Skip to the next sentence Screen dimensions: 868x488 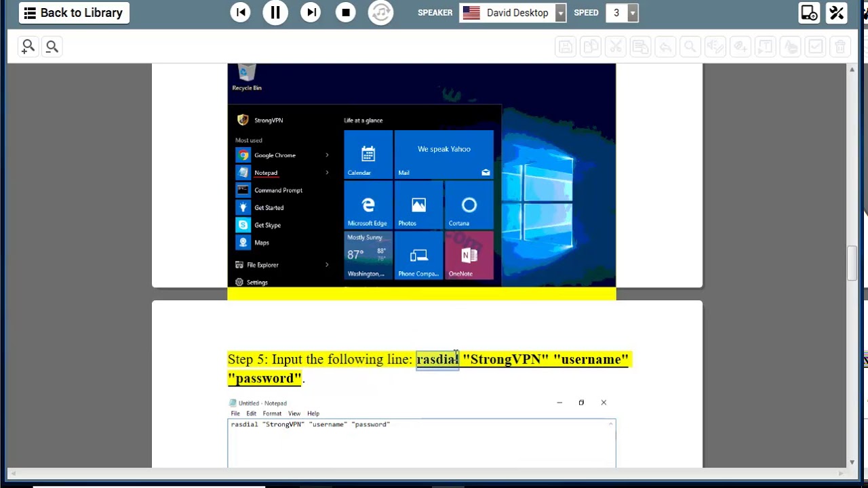tap(311, 13)
